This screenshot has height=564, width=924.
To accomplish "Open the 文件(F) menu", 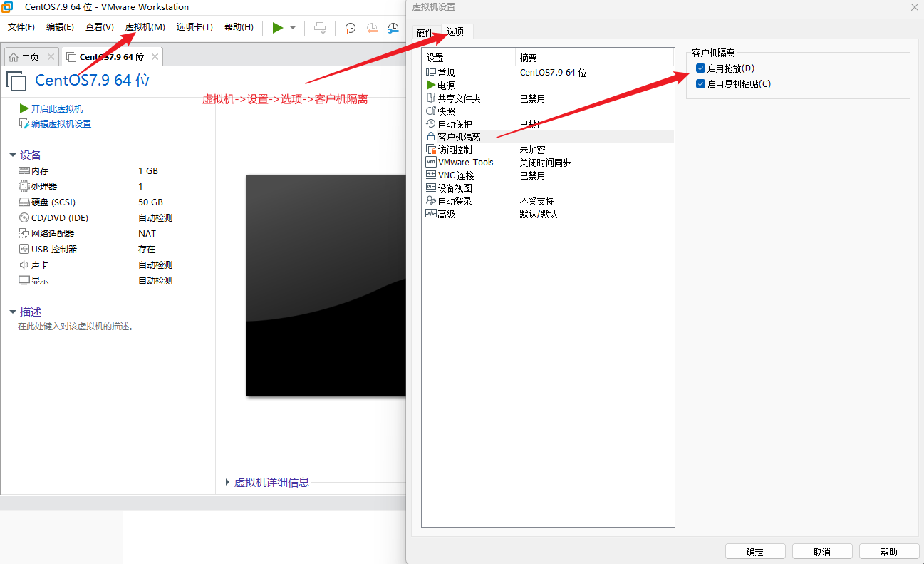I will tap(21, 27).
